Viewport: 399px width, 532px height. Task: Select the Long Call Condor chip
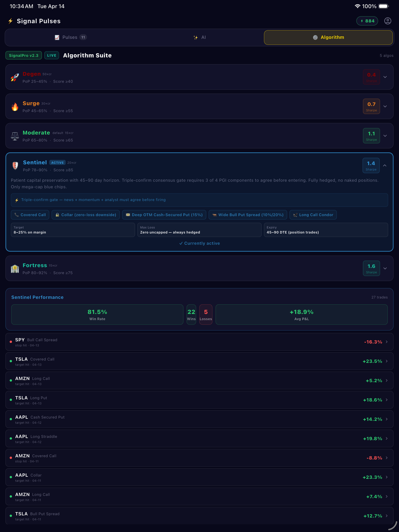pos(313,215)
